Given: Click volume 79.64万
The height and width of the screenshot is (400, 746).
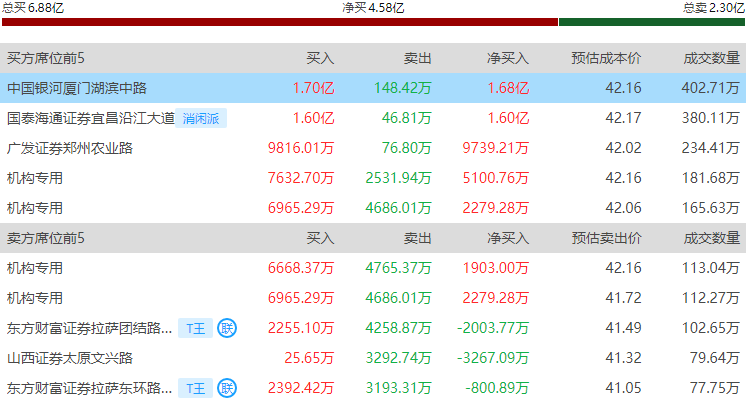Looking at the screenshot, I should (x=715, y=358).
